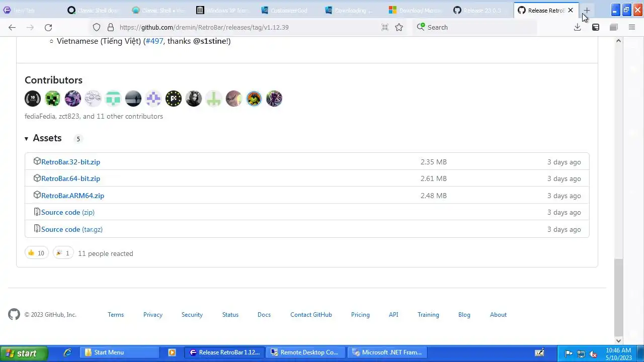
Task: Click the QR code icon in address bar
Action: [385, 27]
